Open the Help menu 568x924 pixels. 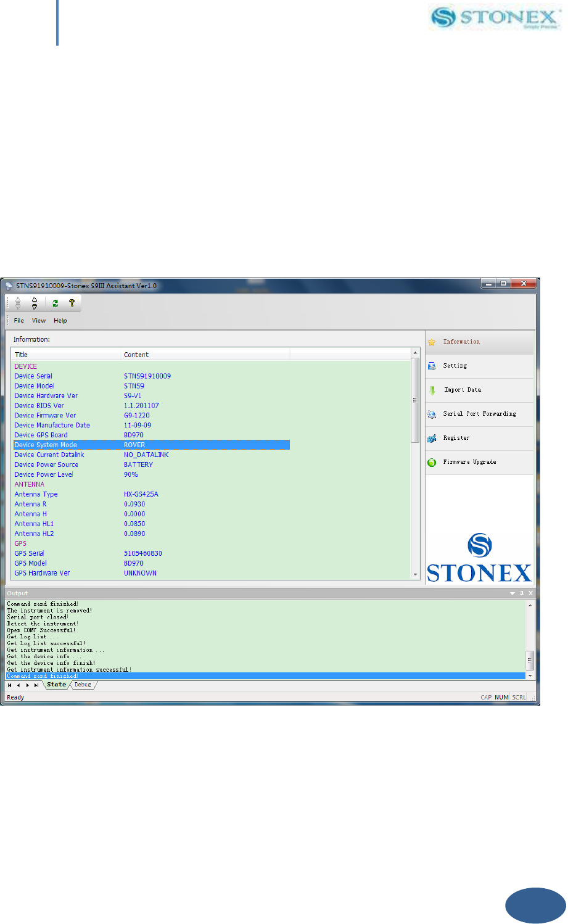coord(60,321)
